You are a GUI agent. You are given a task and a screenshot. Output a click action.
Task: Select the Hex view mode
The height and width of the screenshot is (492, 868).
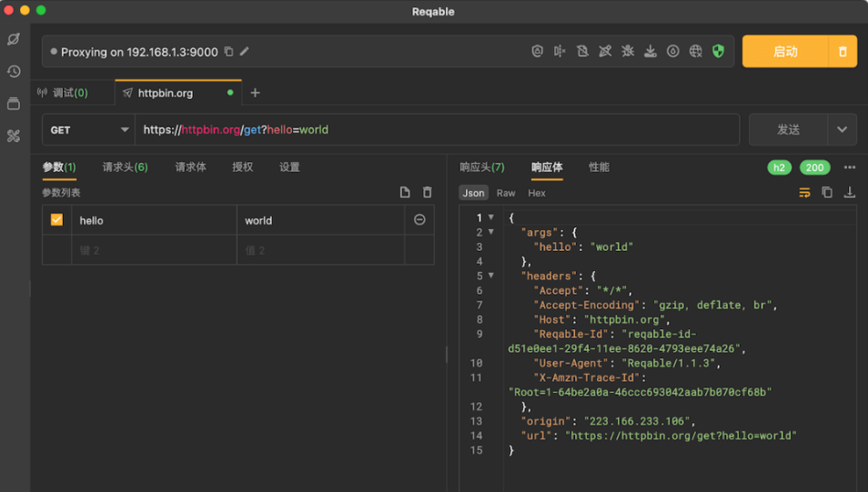click(x=537, y=193)
